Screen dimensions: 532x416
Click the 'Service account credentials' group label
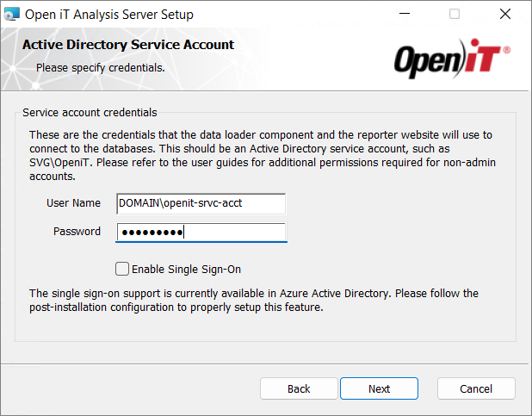90,113
